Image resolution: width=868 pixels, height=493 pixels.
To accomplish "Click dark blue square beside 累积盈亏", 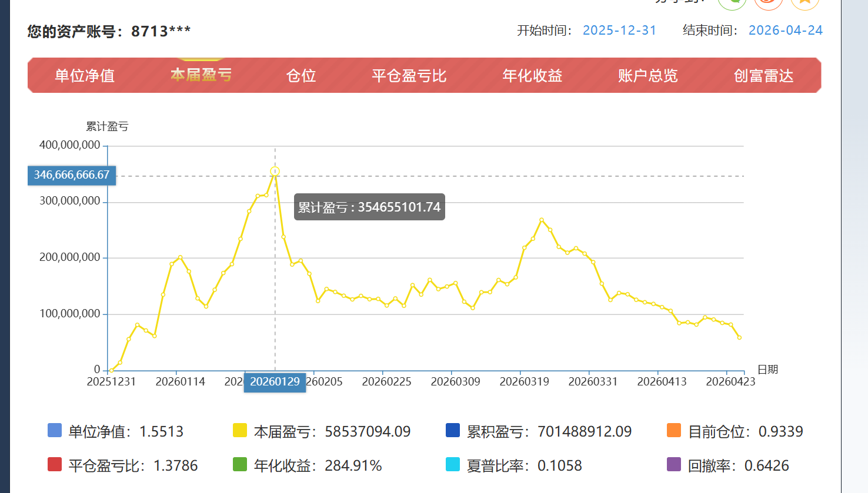I will click(x=453, y=431).
